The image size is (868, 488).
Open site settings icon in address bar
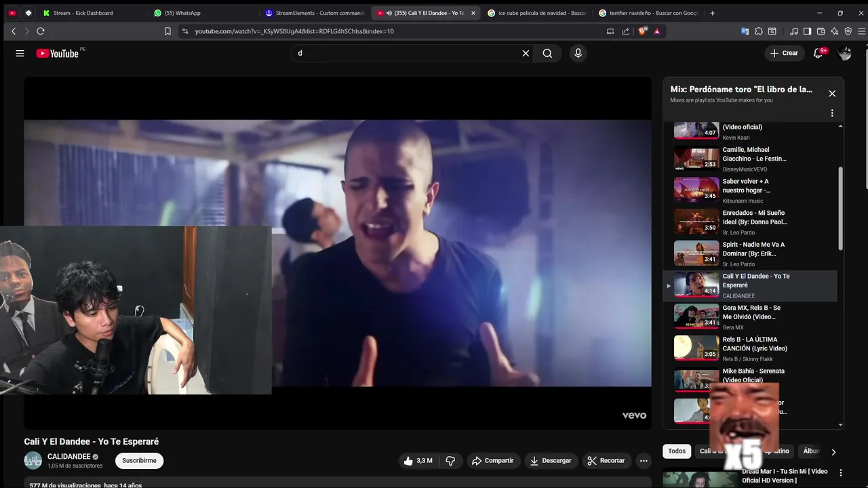click(x=185, y=31)
